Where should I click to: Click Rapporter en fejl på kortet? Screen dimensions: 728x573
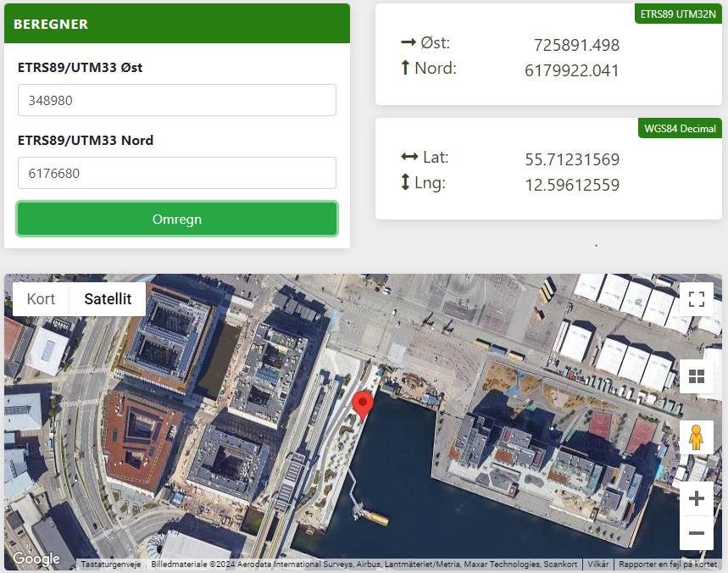click(x=668, y=565)
